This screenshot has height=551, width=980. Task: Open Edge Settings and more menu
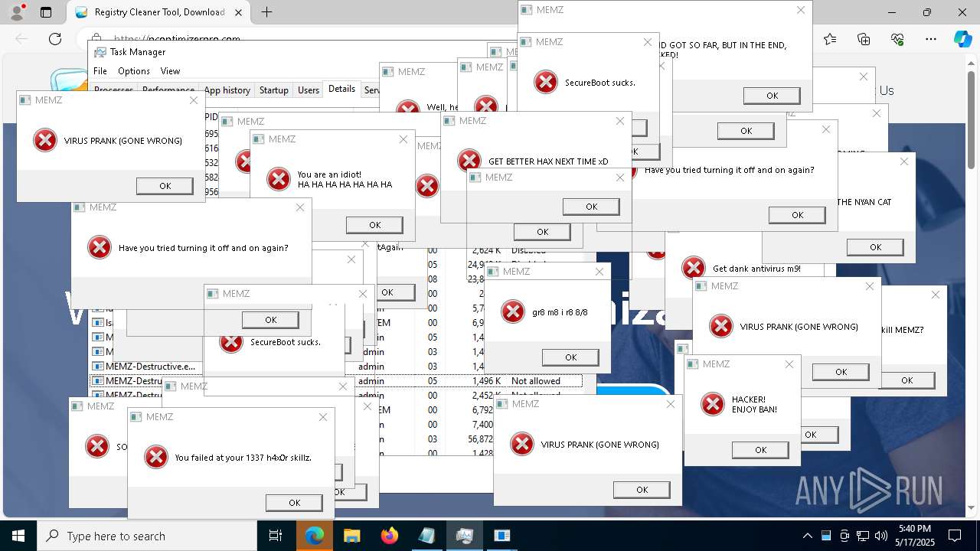[x=931, y=39]
